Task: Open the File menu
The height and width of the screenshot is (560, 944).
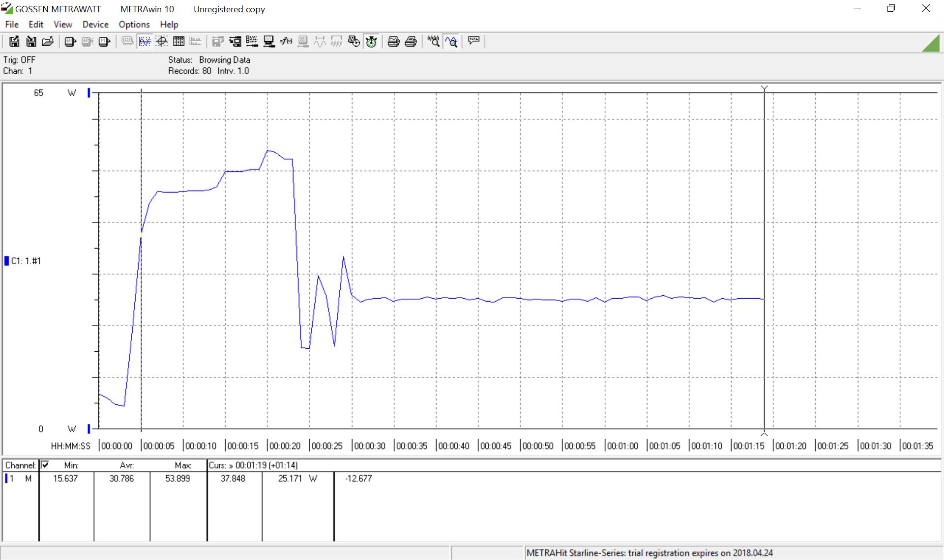Action: (11, 24)
